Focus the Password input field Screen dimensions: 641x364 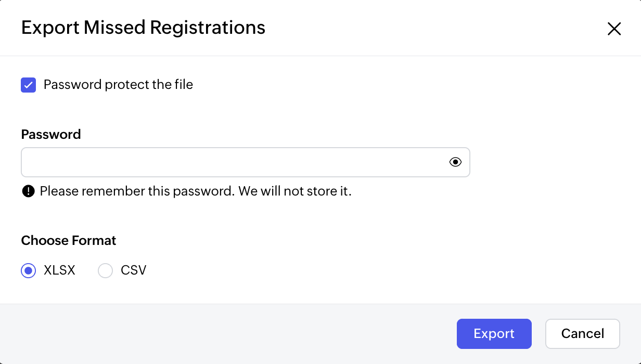pyautogui.click(x=246, y=162)
